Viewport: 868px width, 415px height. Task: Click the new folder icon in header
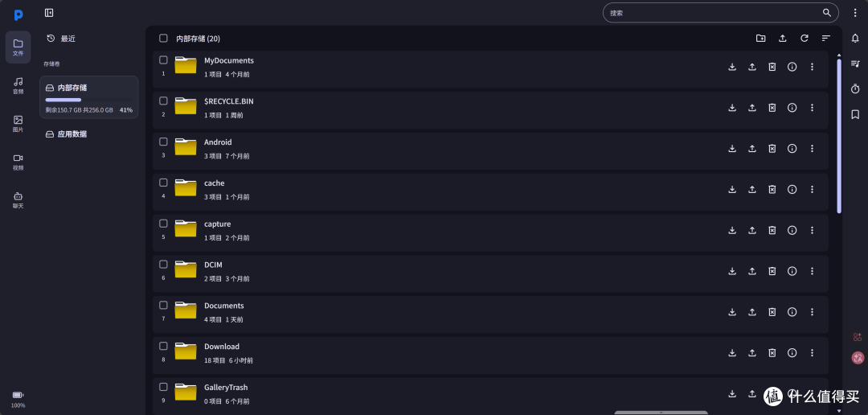pyautogui.click(x=760, y=39)
